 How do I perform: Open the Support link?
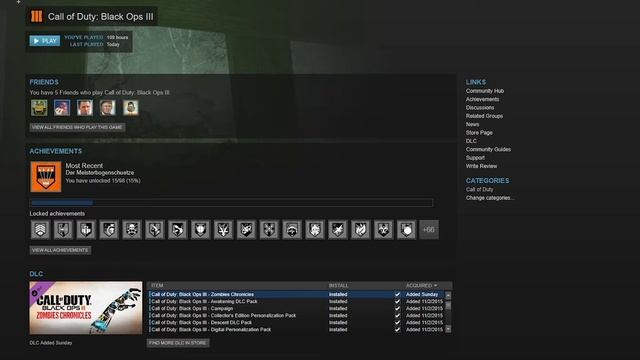coord(475,158)
